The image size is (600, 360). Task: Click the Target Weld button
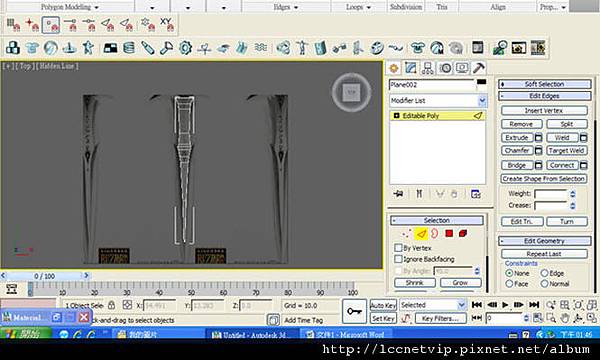(x=566, y=151)
